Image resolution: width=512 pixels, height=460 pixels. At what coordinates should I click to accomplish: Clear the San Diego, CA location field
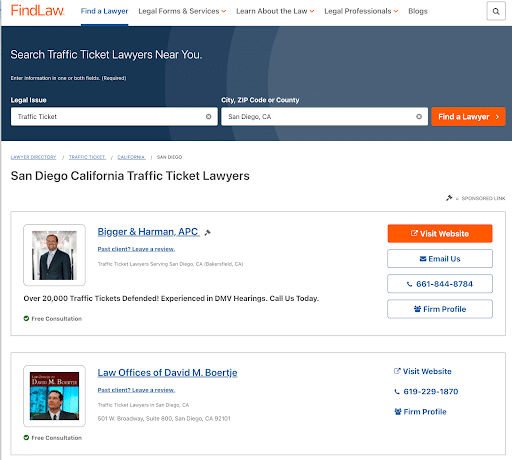419,116
